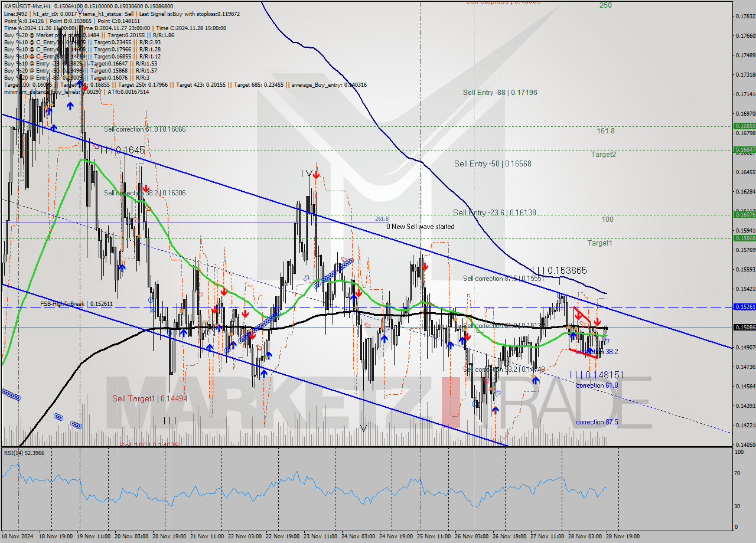Click 'Sell correction 61.8 | 0.16866' label
This screenshot has width=756, height=543.
145,129
